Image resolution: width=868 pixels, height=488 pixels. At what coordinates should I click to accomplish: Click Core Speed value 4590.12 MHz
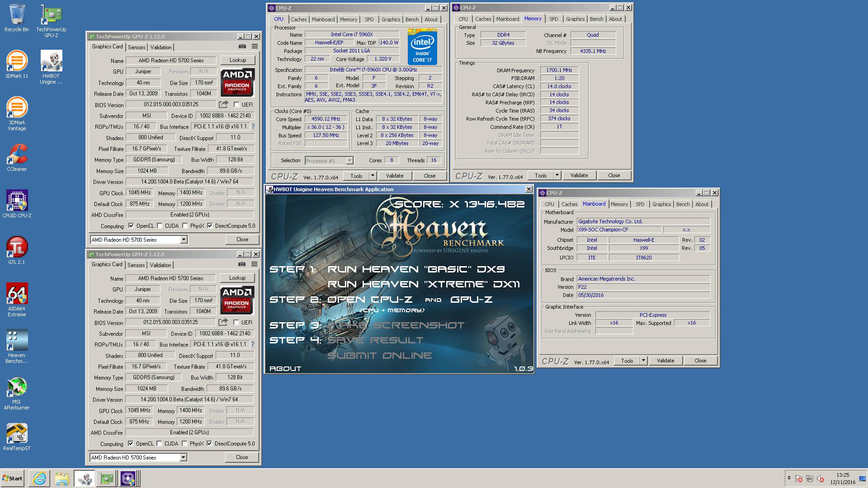tap(326, 119)
